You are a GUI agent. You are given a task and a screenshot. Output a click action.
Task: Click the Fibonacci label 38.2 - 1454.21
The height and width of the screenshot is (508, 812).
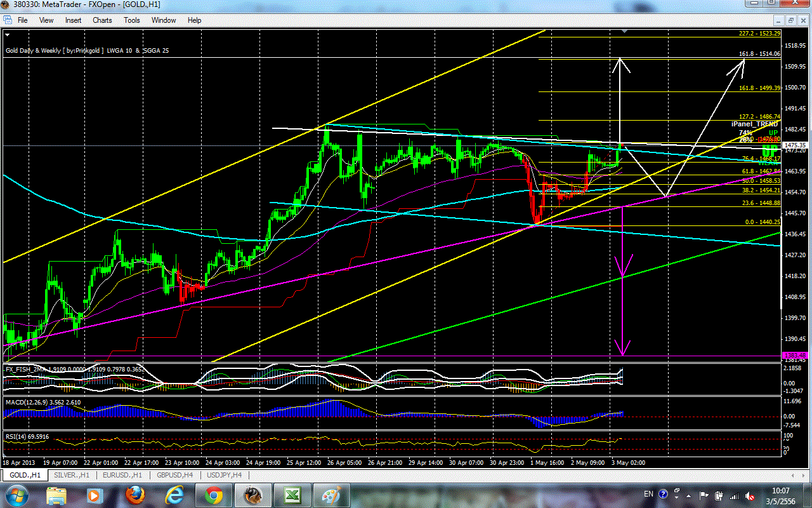pyautogui.click(x=759, y=190)
